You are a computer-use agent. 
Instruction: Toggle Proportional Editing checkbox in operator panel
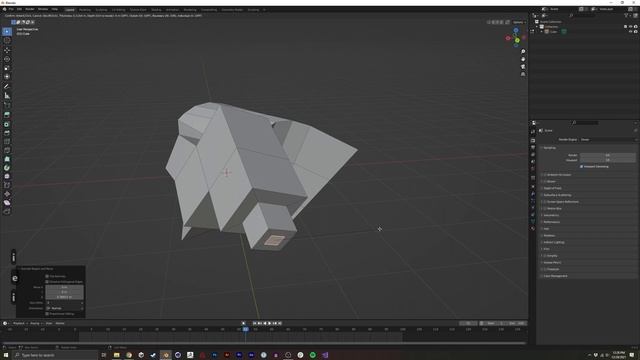[x=47, y=314]
